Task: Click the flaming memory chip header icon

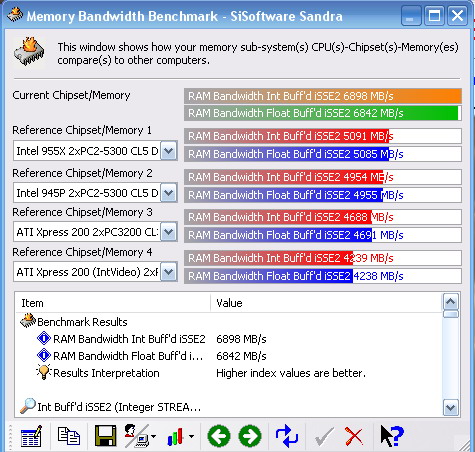Action: click(x=29, y=52)
